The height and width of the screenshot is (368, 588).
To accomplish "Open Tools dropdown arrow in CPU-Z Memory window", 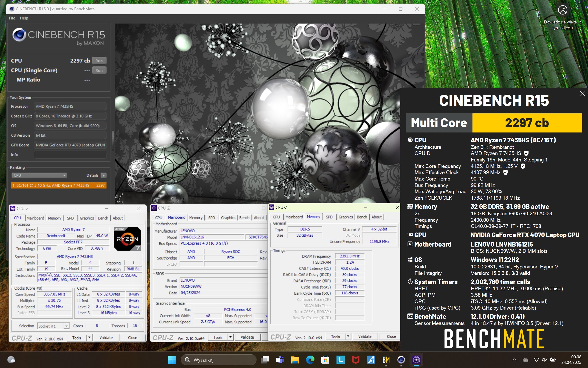I will pyautogui.click(x=348, y=336).
